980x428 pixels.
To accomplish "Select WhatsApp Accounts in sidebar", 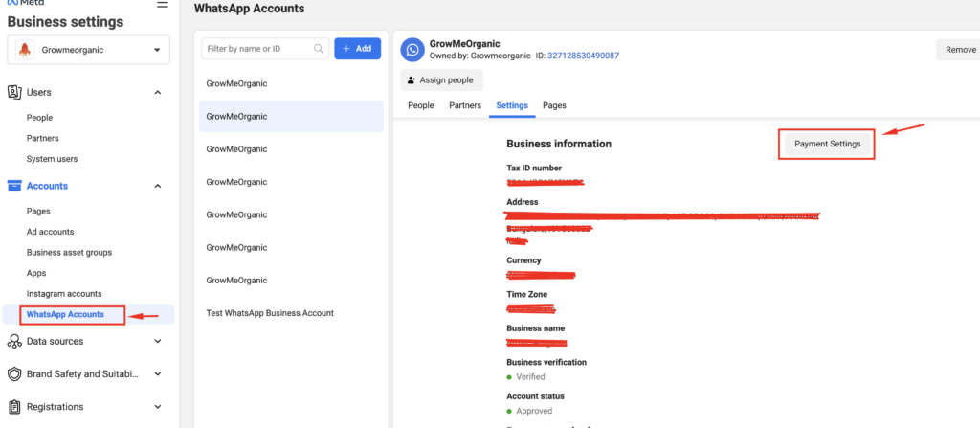I will tap(88, 314).
